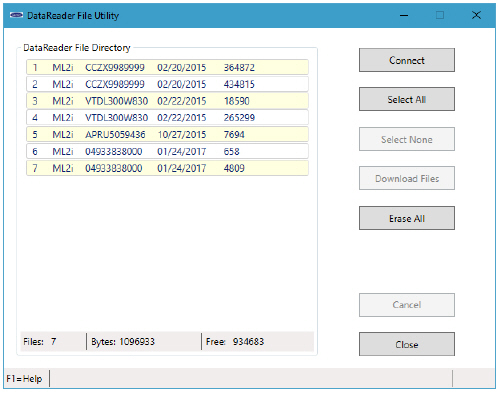This screenshot has height=393, width=498.
Task: Click the Bytes 1096933 status field
Action: [x=144, y=341]
